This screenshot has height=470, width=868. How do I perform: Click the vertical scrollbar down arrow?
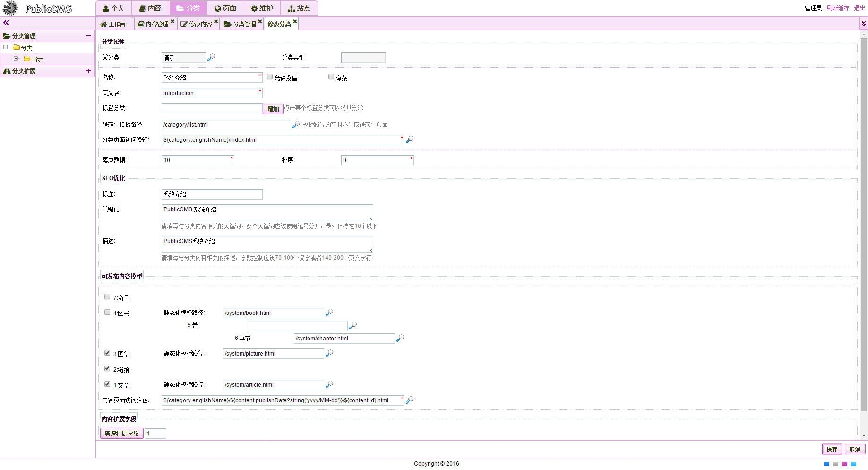(864, 436)
